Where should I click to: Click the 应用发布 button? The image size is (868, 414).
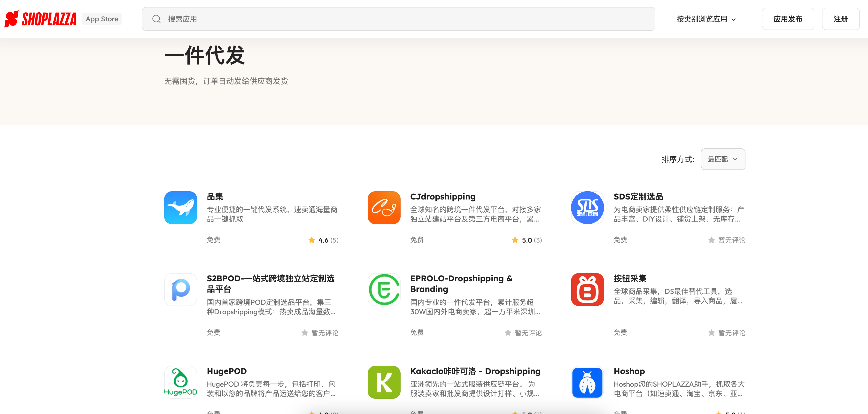coord(788,19)
